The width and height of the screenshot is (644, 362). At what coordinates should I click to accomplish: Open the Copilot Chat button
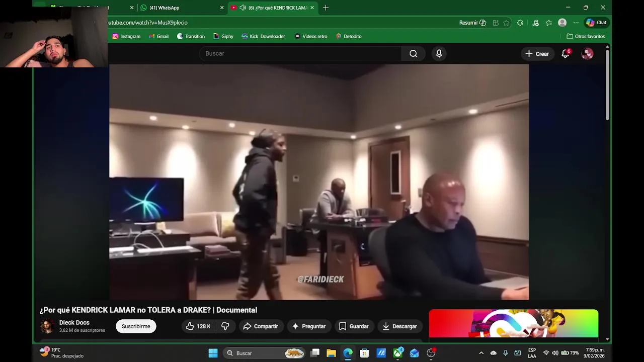597,23
